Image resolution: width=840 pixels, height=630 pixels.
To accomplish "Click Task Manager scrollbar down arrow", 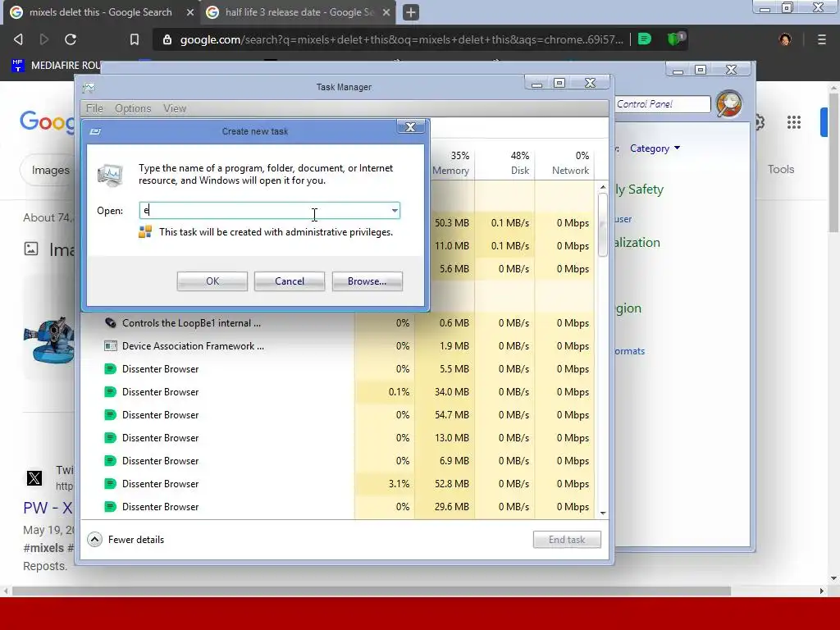I will coord(603,514).
